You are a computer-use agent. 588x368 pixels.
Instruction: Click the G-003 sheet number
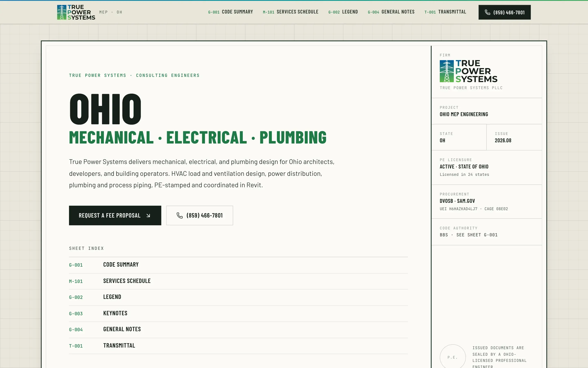[x=76, y=314]
